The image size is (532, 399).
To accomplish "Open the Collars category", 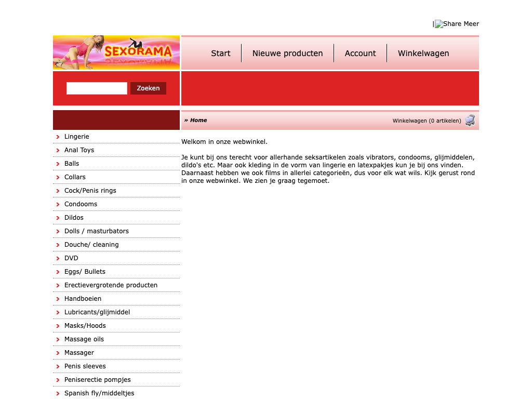I will (x=75, y=177).
